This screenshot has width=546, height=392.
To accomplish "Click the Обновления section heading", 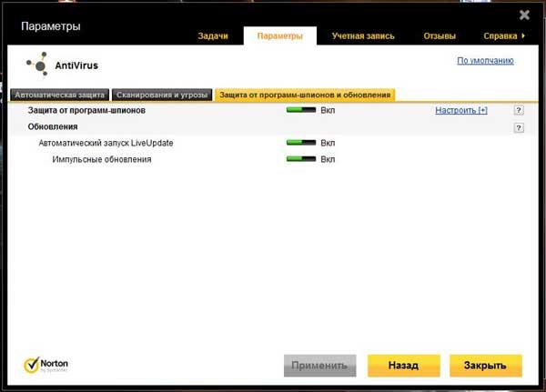I will tap(53, 126).
